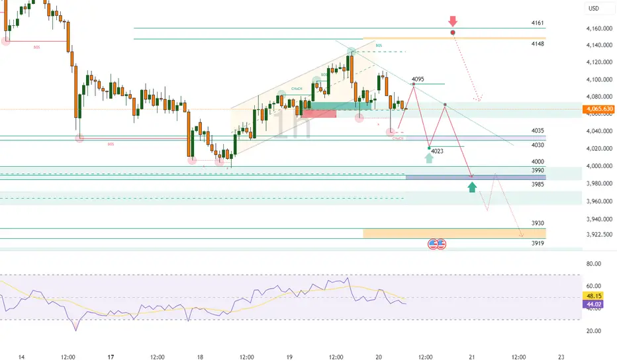This screenshot has height=364, width=617.
Task: Select the 3985 level label
Action: click(538, 184)
